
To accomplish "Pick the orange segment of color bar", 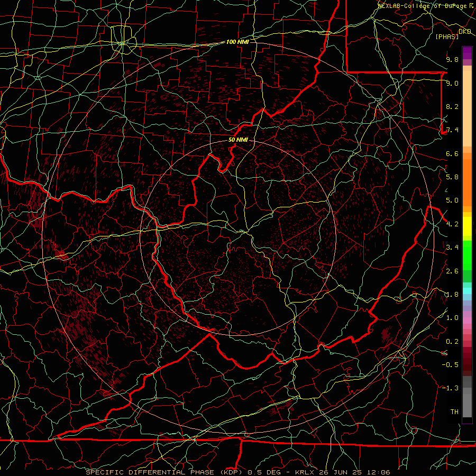I will click(467, 182).
